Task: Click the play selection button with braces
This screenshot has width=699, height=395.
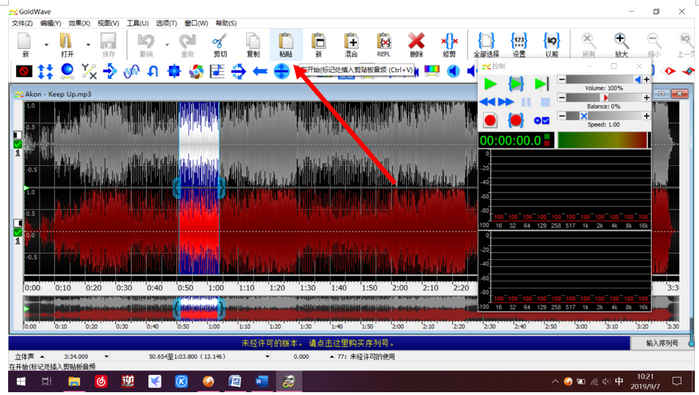Action: point(516,84)
